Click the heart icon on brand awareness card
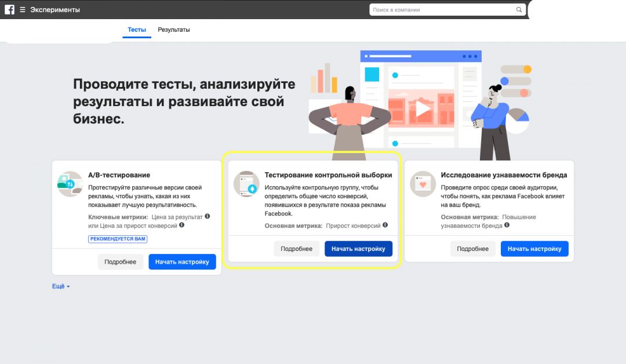 click(x=423, y=183)
